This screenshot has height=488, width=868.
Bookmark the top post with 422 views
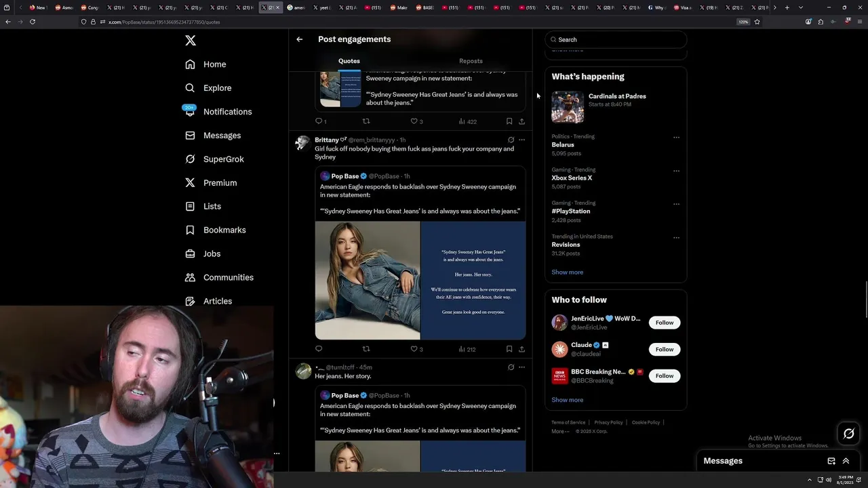tap(509, 121)
